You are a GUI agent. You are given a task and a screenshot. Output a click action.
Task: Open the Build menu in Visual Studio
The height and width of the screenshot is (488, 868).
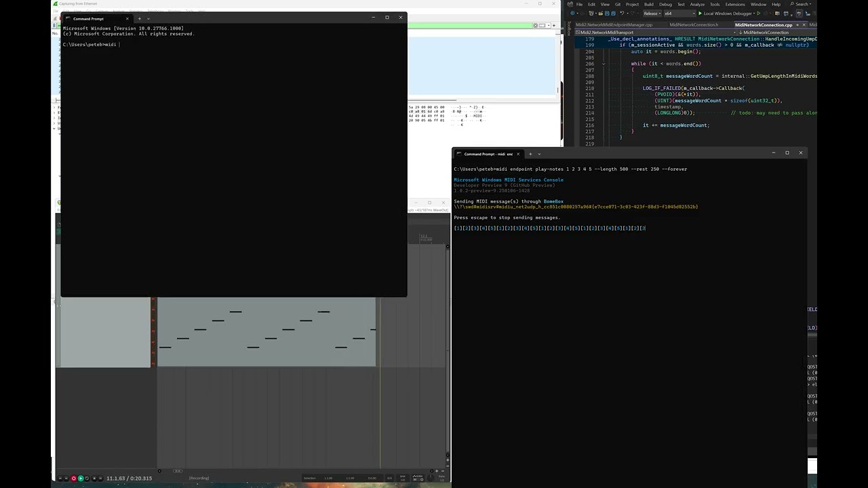[649, 4]
